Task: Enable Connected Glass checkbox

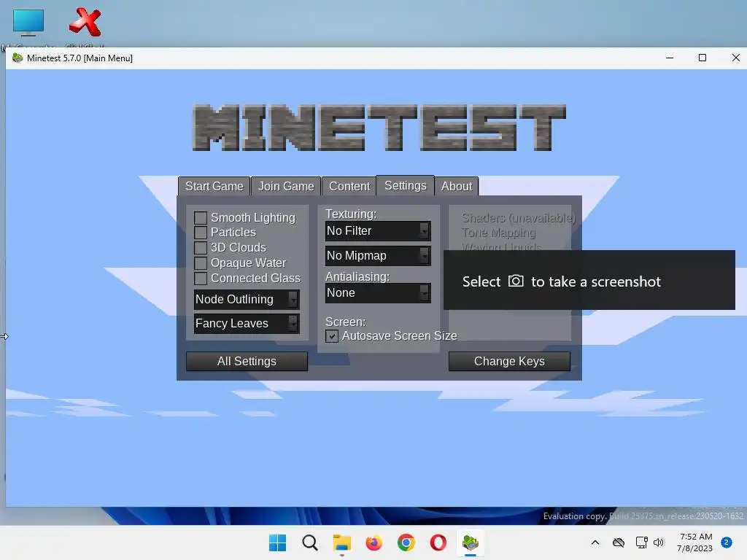Action: coord(201,278)
